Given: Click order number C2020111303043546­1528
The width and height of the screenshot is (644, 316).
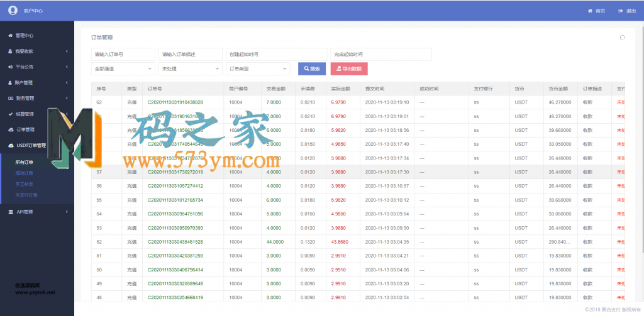Looking at the screenshot, I should pos(175,242).
